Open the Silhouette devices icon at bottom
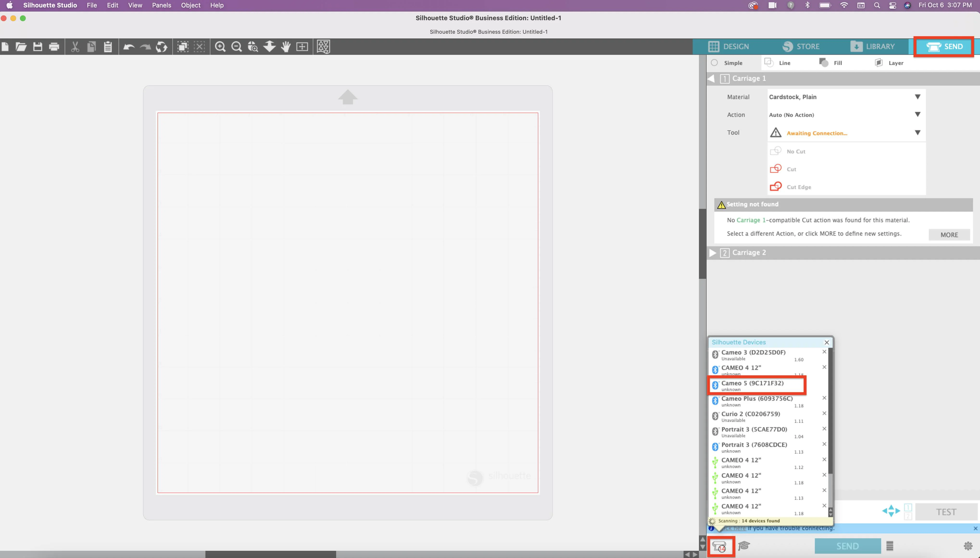 (x=719, y=546)
